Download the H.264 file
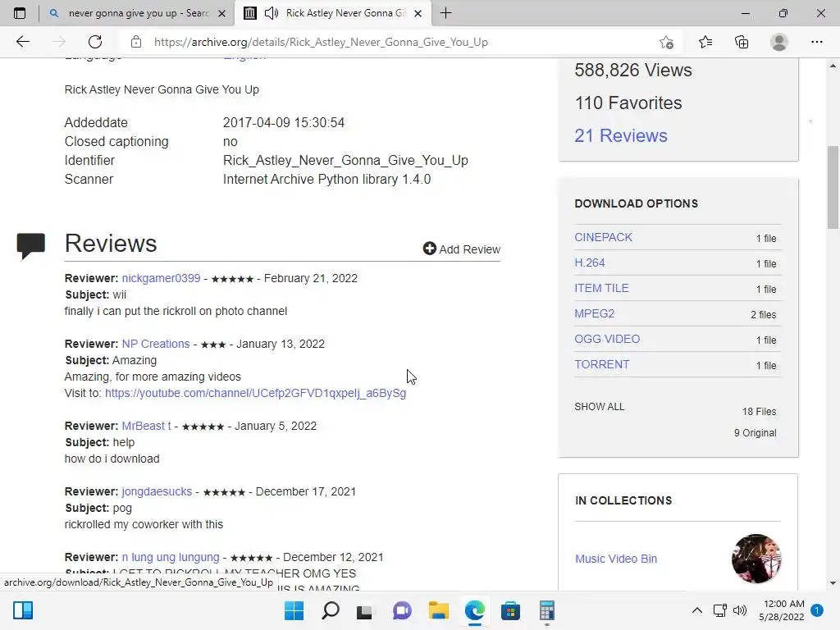The width and height of the screenshot is (840, 630). (x=589, y=263)
